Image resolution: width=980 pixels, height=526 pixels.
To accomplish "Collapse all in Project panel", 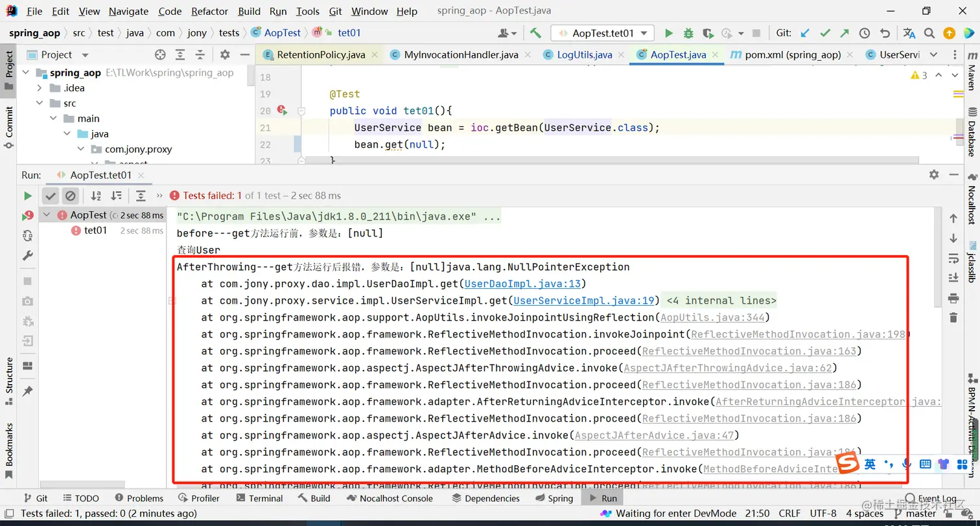I will (x=200, y=54).
